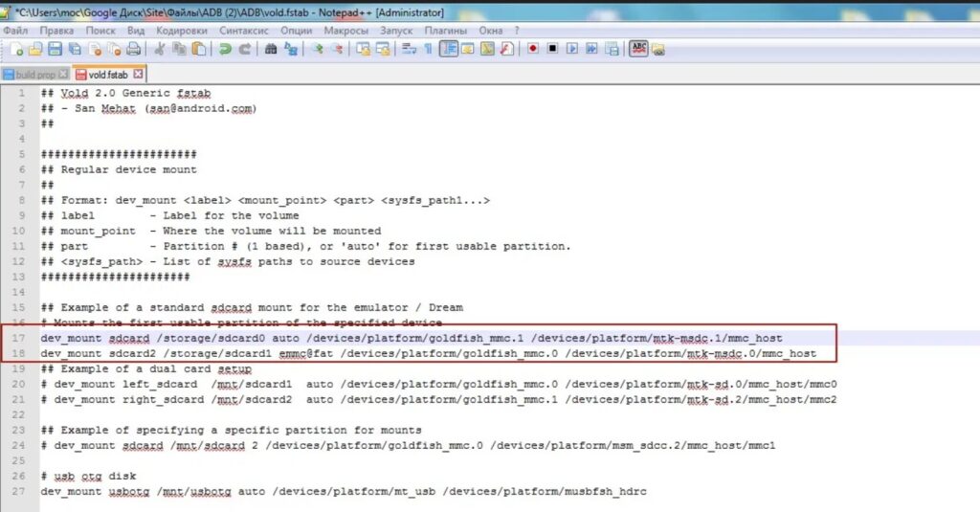
Task: Open the Файл menu
Action: point(15,30)
